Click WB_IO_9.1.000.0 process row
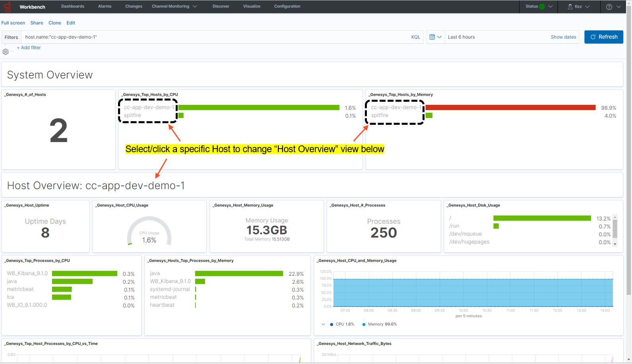Screen dimensions: 632x364 click(71, 305)
